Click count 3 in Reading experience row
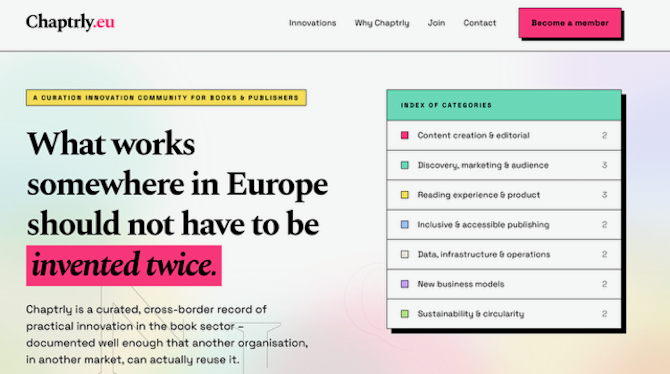The height and width of the screenshot is (374, 670). pyautogui.click(x=604, y=195)
